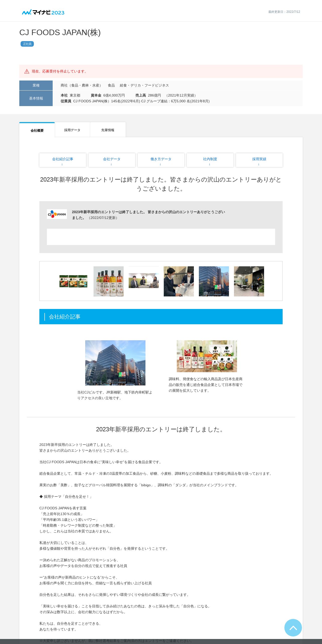Click the 調味料、簡便食 products caption
This screenshot has height=644, width=322.
(206, 385)
